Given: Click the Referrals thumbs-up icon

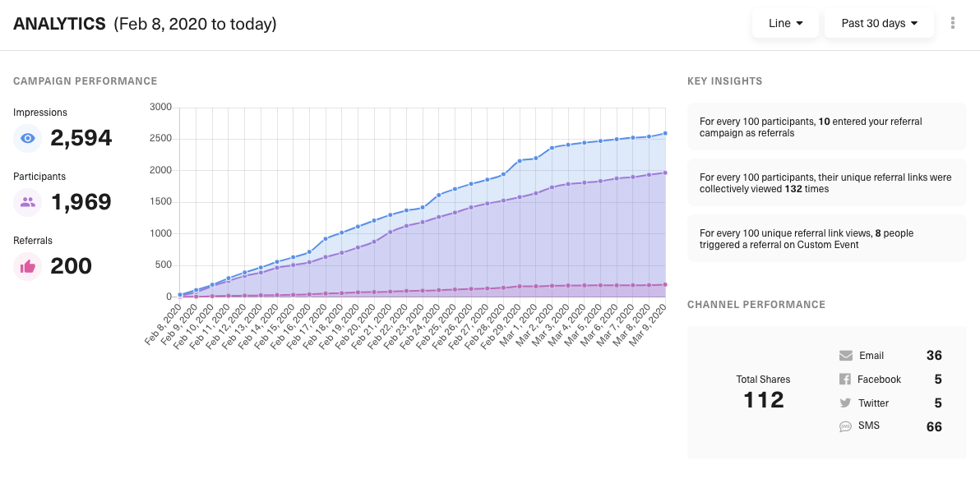Looking at the screenshot, I should [x=27, y=266].
